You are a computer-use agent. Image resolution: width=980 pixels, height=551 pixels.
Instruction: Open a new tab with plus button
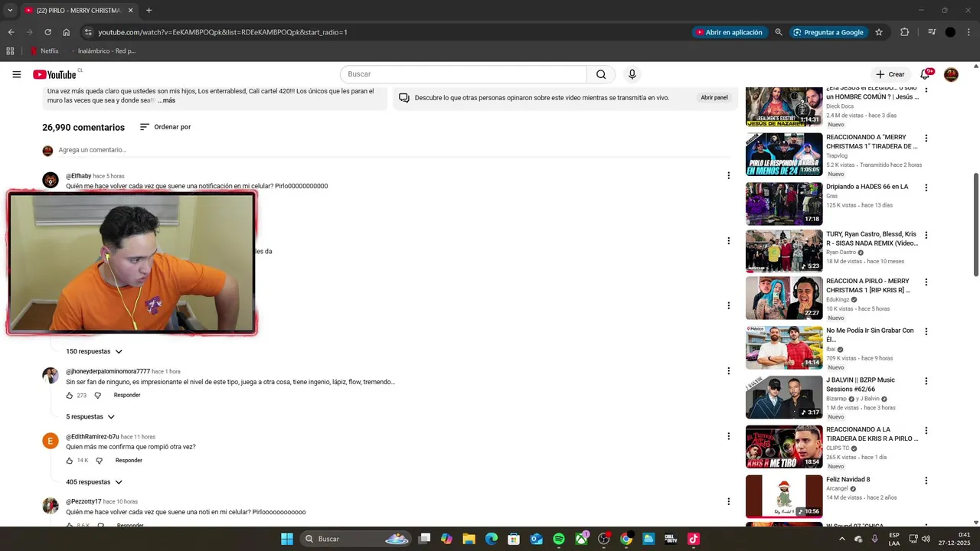(149, 11)
